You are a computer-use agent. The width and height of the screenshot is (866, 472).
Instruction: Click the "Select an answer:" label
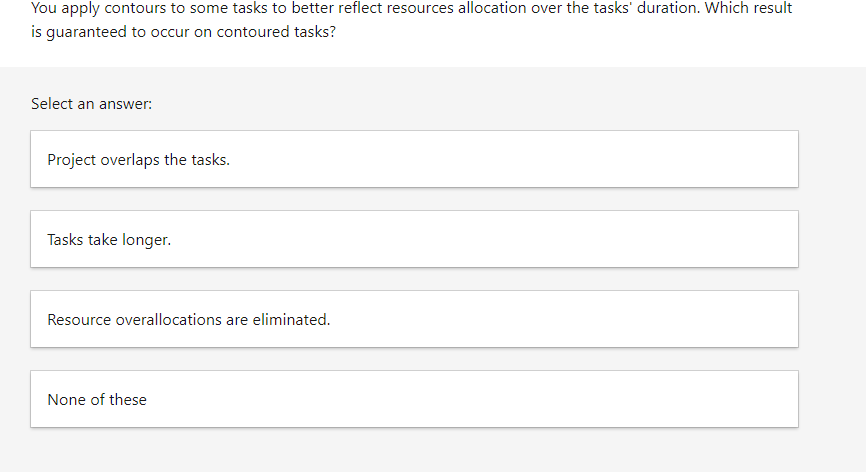pos(91,104)
